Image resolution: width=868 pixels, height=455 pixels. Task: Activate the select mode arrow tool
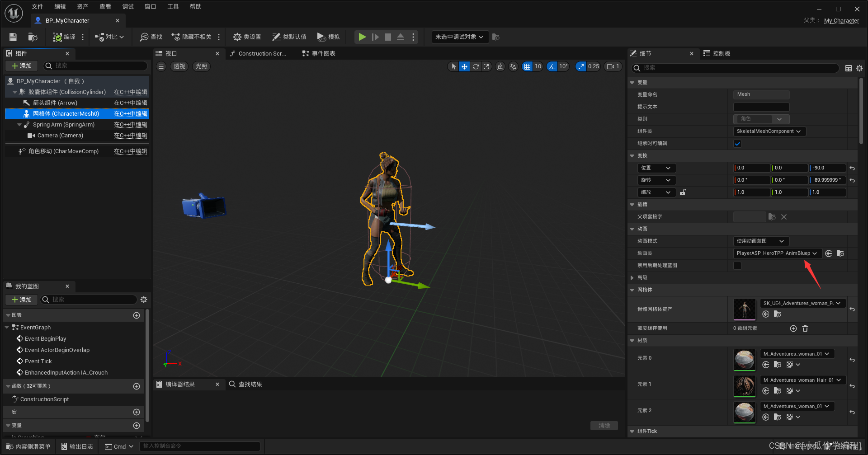tap(453, 66)
